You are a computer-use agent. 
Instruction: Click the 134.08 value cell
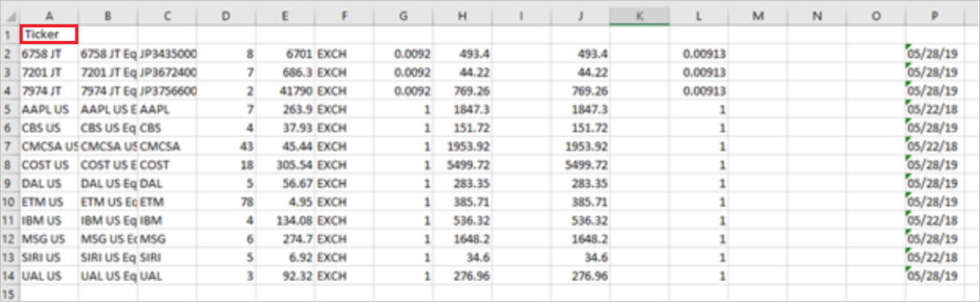[285, 221]
